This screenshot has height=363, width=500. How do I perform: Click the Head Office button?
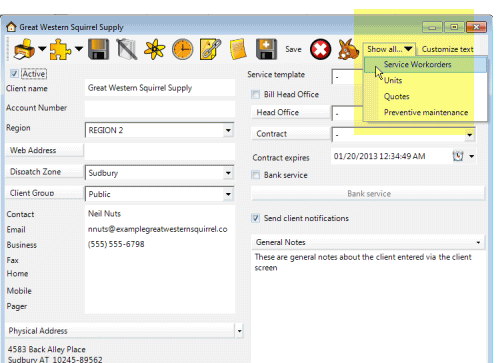click(290, 112)
